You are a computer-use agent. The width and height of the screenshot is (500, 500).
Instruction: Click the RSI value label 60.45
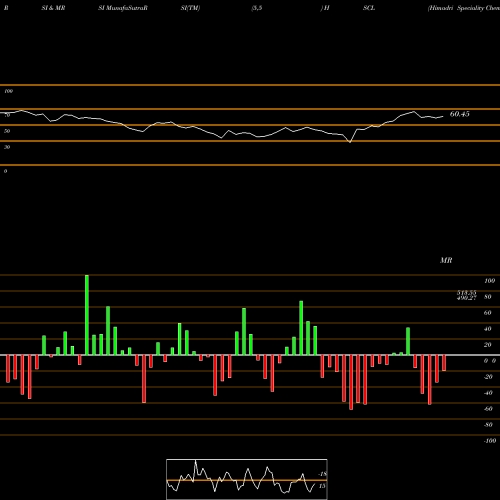(459, 114)
